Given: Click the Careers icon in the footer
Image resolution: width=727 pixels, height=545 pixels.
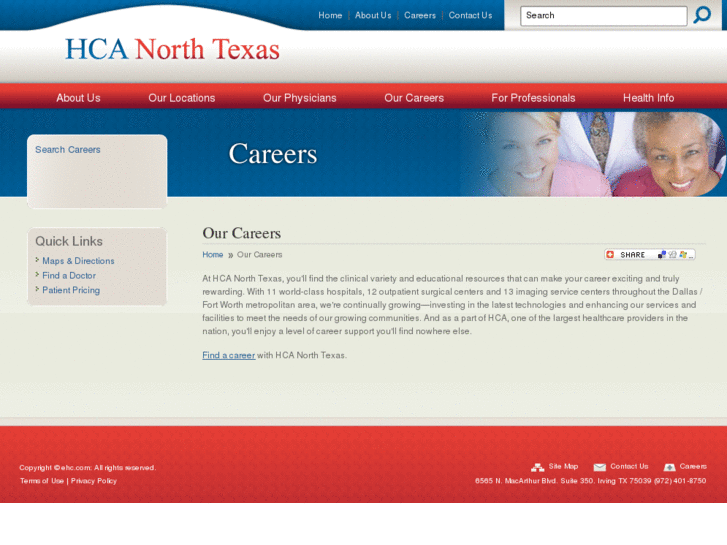Looking at the screenshot, I should click(x=669, y=467).
